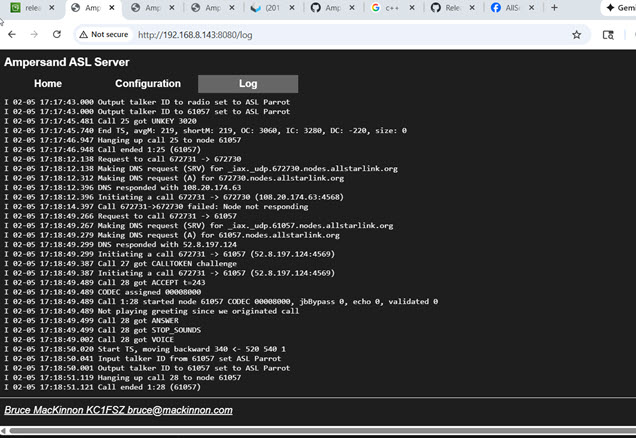Viewport: 636px width, 438px height.
Task: Switch to the GitHub 'Amp' tab
Action: [333, 8]
